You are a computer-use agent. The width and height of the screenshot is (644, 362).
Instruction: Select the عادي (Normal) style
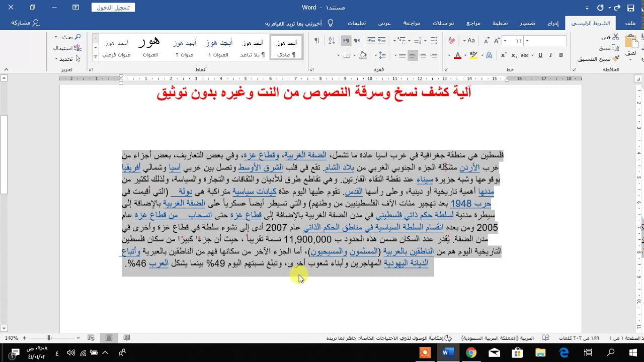287,48
